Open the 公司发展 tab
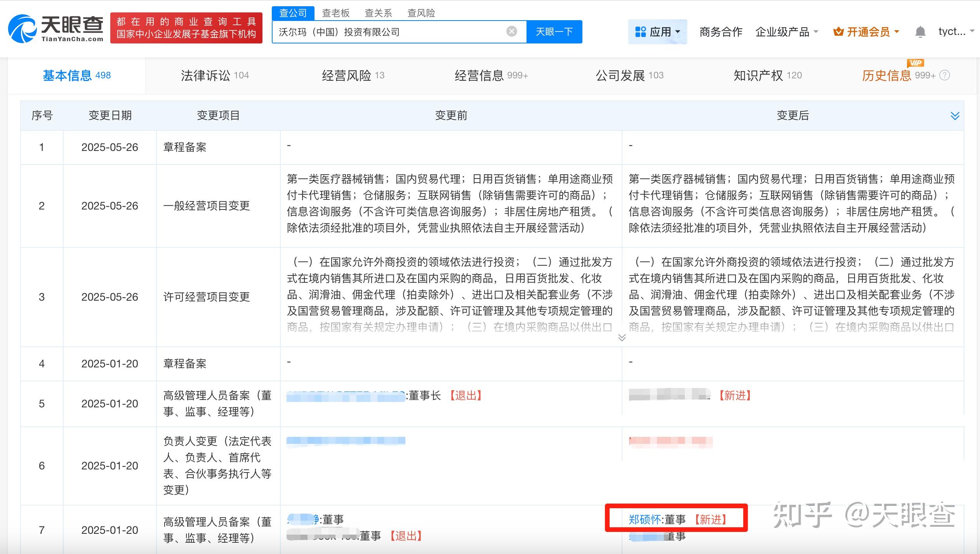The width and height of the screenshot is (980, 554). coord(630,76)
